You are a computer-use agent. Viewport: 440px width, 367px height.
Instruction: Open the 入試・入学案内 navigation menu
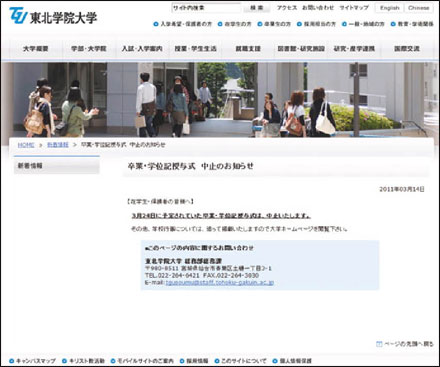(142, 49)
